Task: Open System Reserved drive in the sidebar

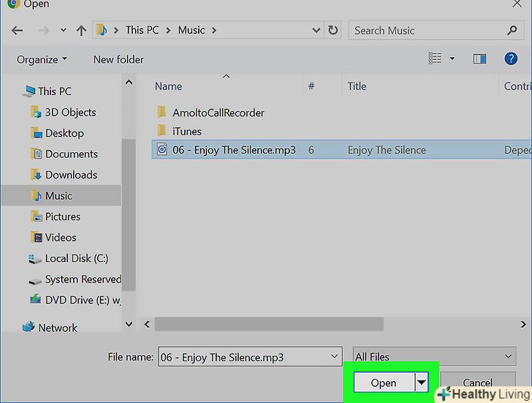Action: click(75, 279)
